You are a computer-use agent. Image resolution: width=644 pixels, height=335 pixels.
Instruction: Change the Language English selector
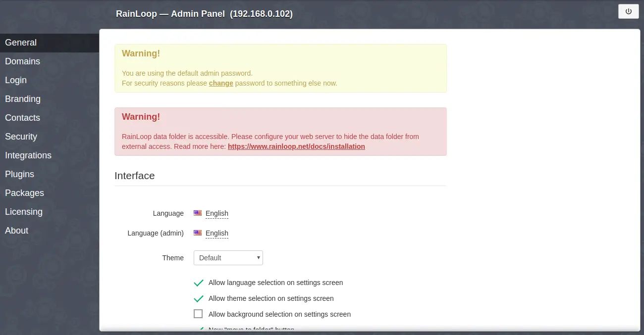pyautogui.click(x=217, y=213)
